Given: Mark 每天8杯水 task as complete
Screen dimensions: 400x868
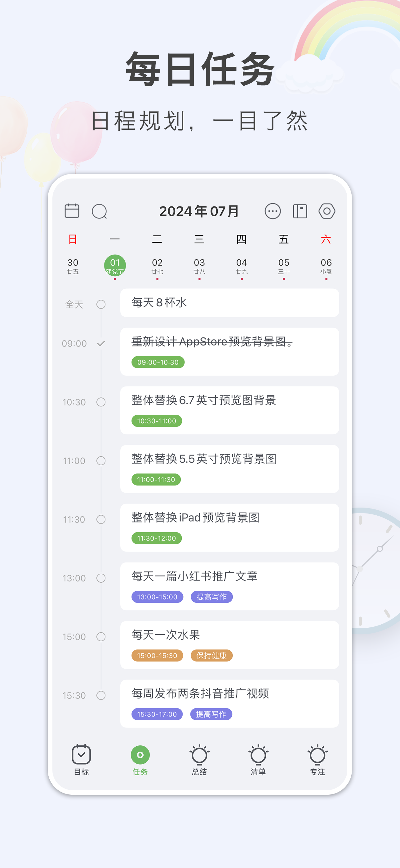Looking at the screenshot, I should pos(101,304).
